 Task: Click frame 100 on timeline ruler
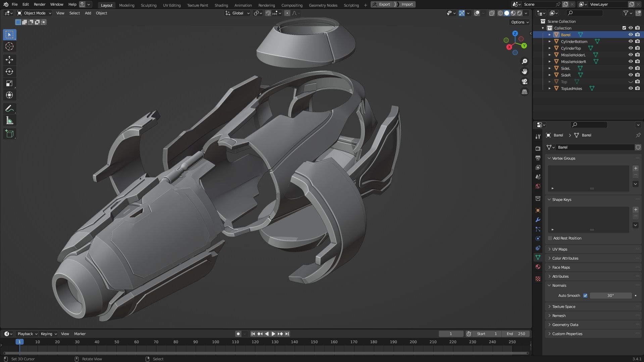[215, 342]
